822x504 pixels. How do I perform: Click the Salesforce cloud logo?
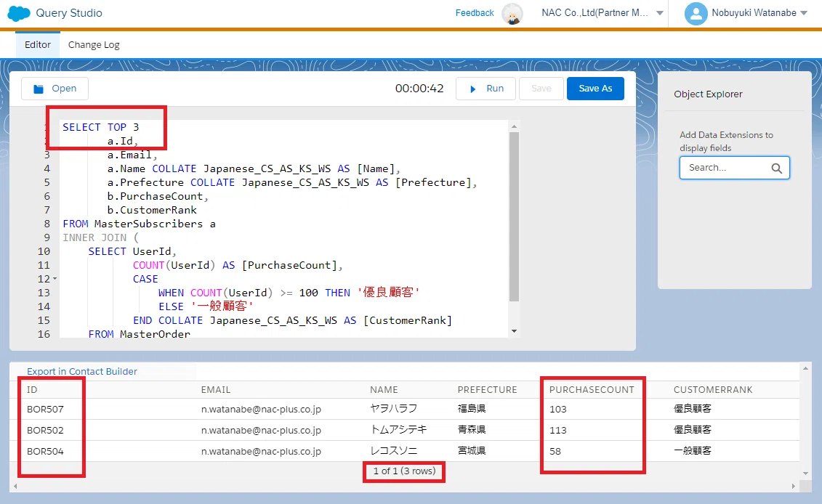19,13
